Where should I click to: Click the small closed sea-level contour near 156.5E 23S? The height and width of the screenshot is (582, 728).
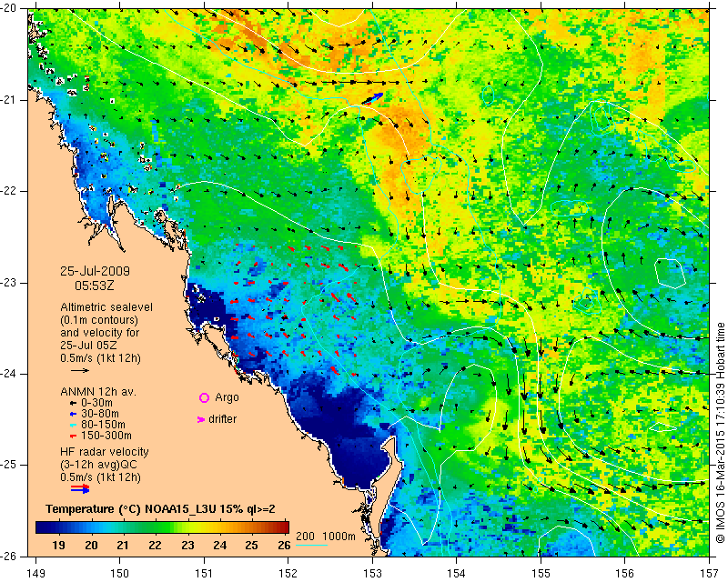[670, 272]
